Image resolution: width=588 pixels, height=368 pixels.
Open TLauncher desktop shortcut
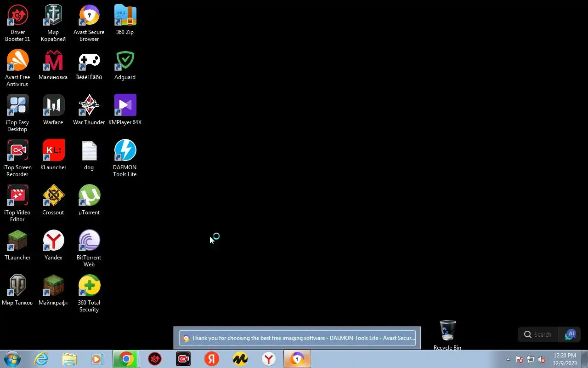click(x=17, y=245)
